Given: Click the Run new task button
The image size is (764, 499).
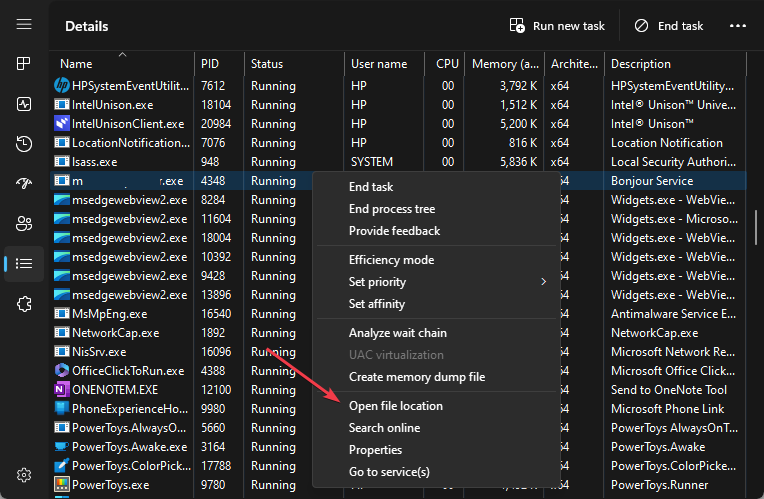Looking at the screenshot, I should point(557,25).
